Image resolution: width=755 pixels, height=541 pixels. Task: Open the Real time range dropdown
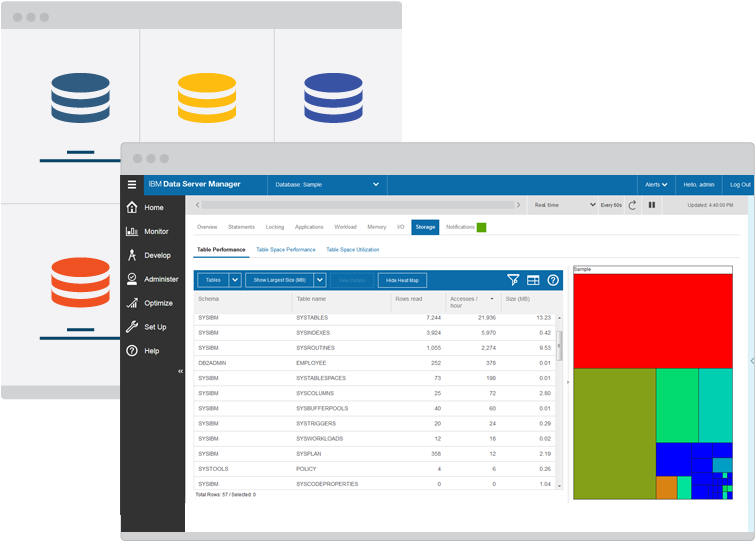tap(563, 205)
